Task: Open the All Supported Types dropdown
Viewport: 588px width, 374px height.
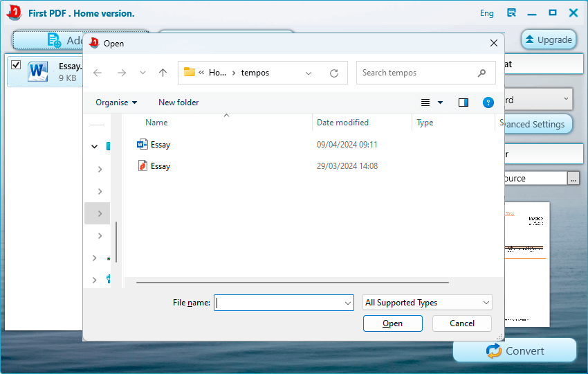Action: click(x=427, y=303)
